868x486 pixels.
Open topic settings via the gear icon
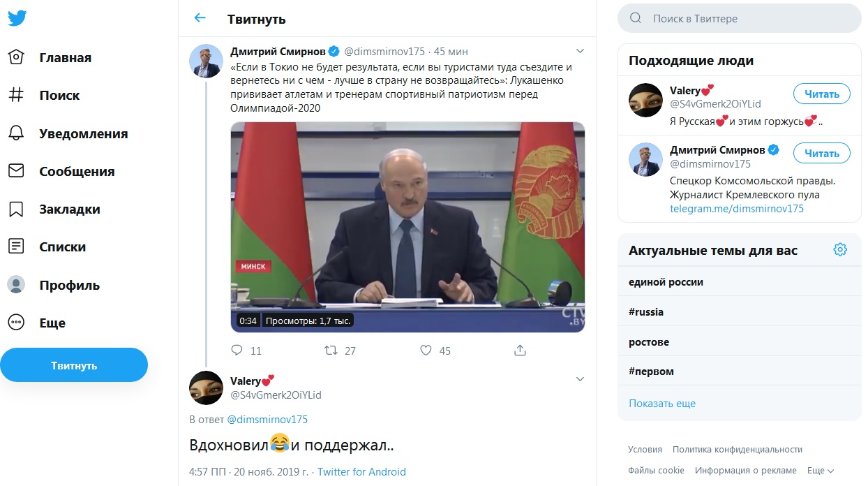(x=840, y=250)
